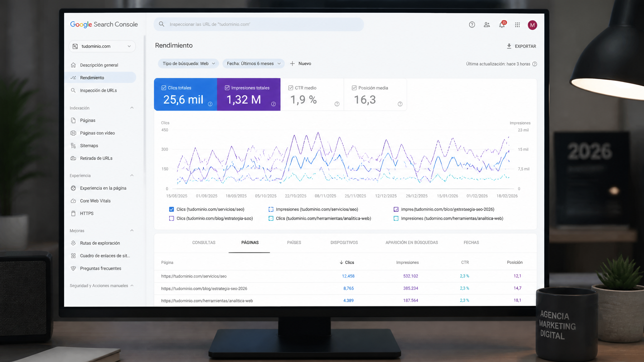Collapse the Mejoras section

[x=132, y=231]
